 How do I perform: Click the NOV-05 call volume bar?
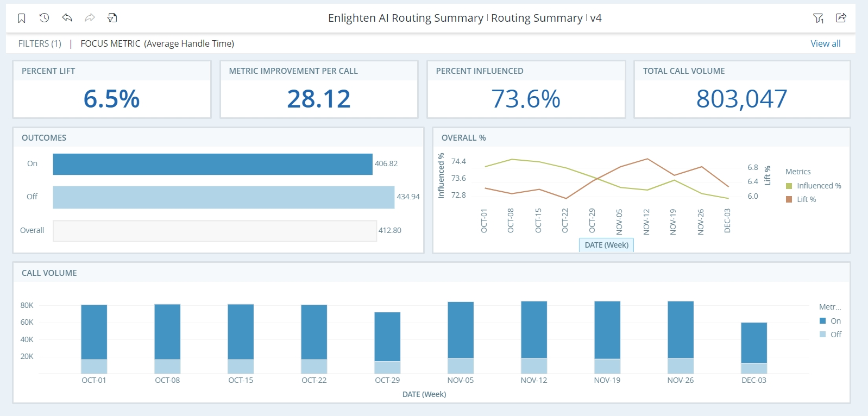coord(461,338)
